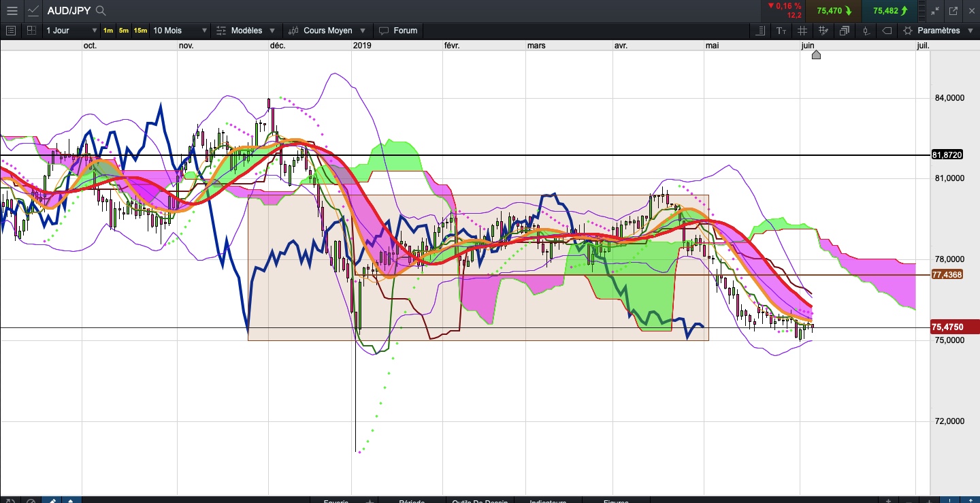Switch to the 15m timeframe shortcut
This screenshot has width=980, height=503.
pos(140,31)
